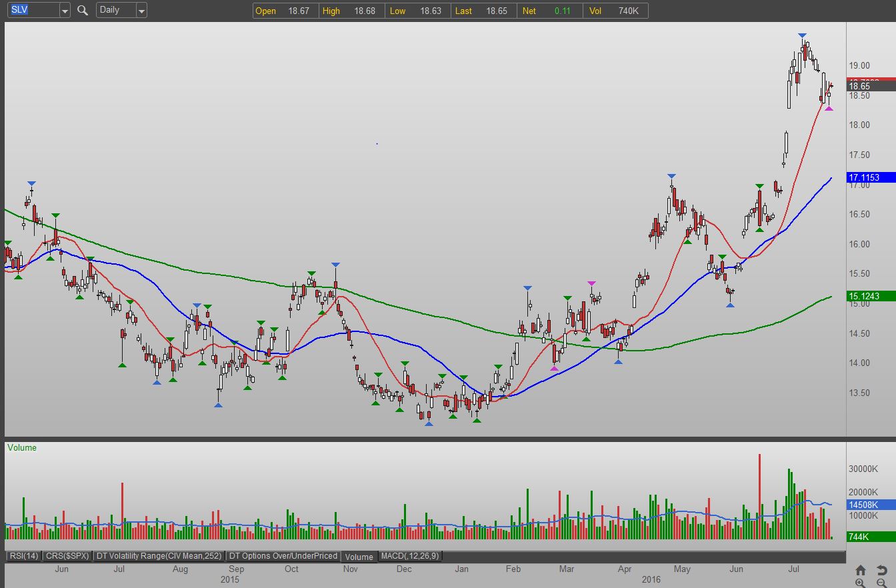Zoom in using the magnifier plus icon

pyautogui.click(x=861, y=582)
